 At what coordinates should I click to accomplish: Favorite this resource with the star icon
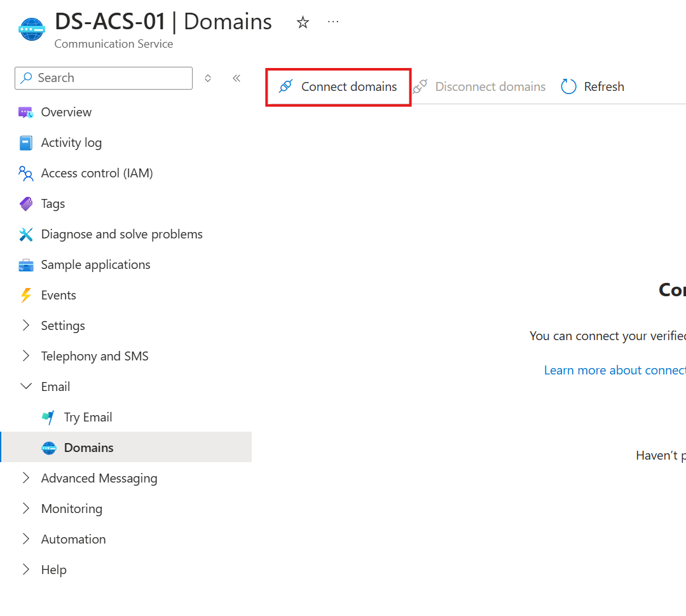pos(303,23)
